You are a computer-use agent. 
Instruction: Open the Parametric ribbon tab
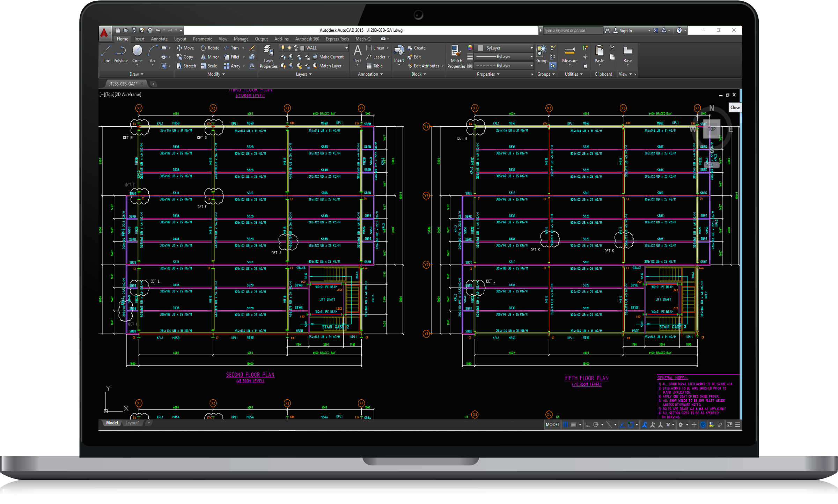(x=202, y=39)
